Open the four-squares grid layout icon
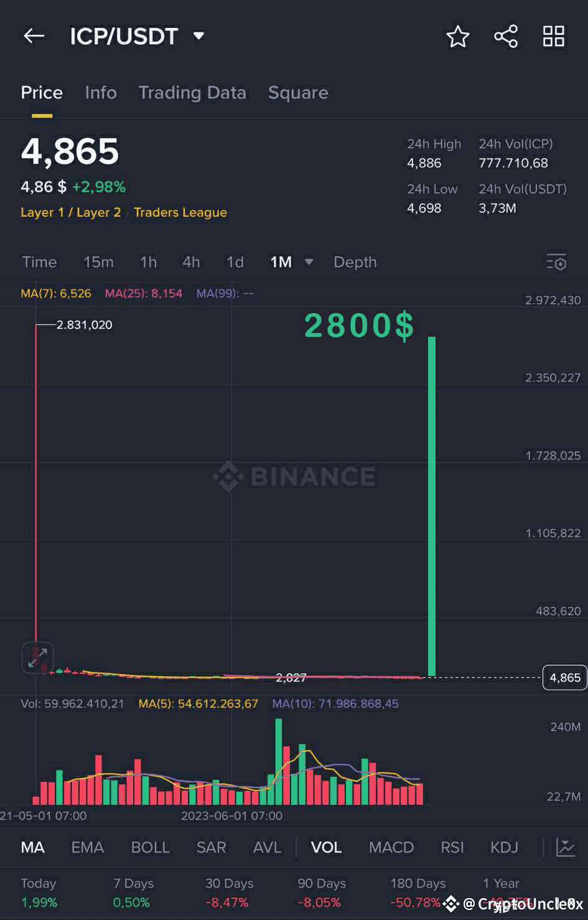 coord(553,36)
